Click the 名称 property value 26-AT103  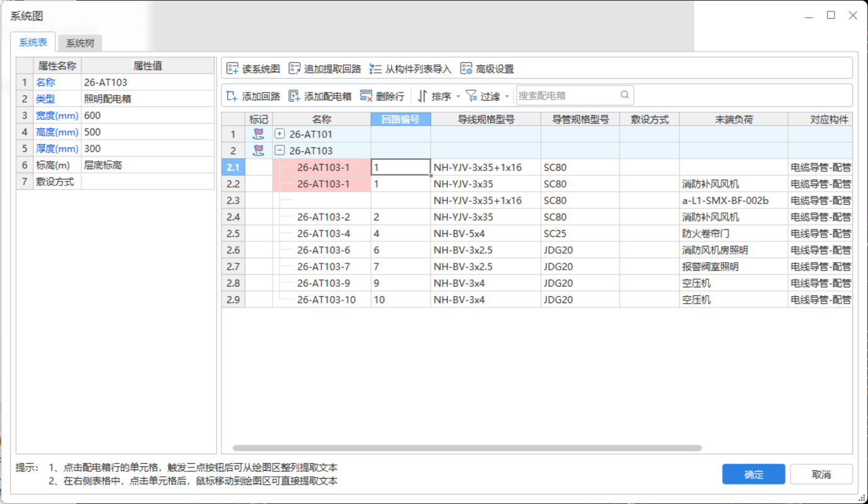(x=148, y=82)
